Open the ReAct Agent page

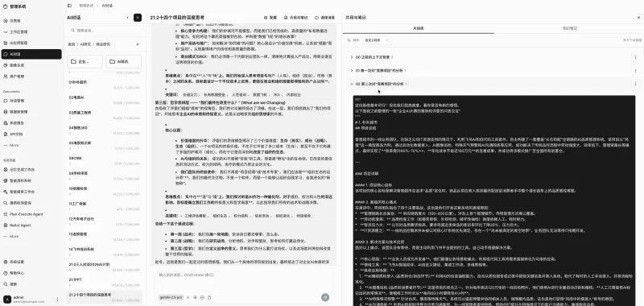(x=31, y=225)
